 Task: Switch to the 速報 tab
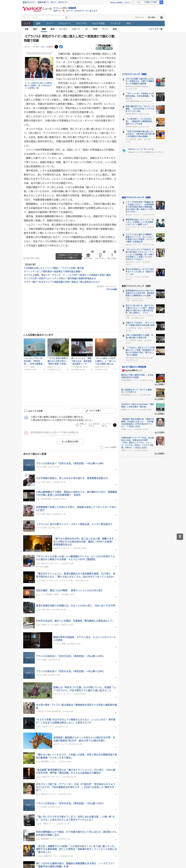[x=38, y=24]
